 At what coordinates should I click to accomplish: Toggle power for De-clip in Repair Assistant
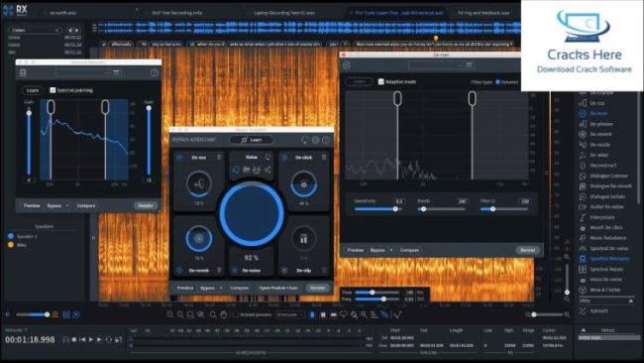click(283, 271)
